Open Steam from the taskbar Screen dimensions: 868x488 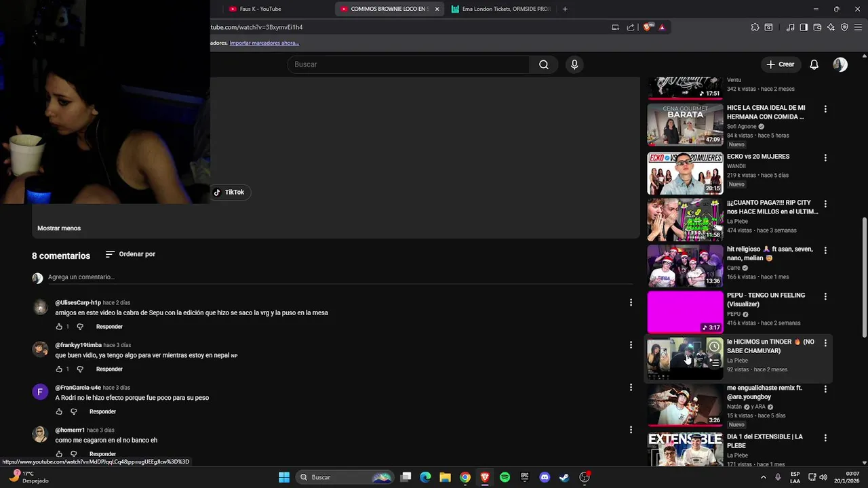click(x=564, y=477)
